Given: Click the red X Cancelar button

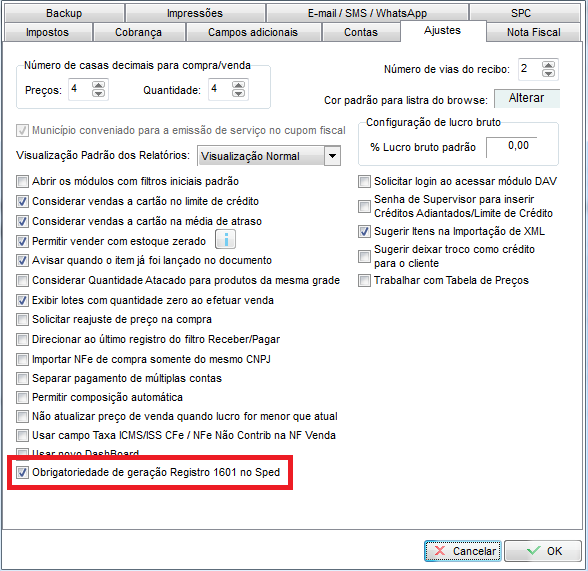Looking at the screenshot, I should (463, 551).
